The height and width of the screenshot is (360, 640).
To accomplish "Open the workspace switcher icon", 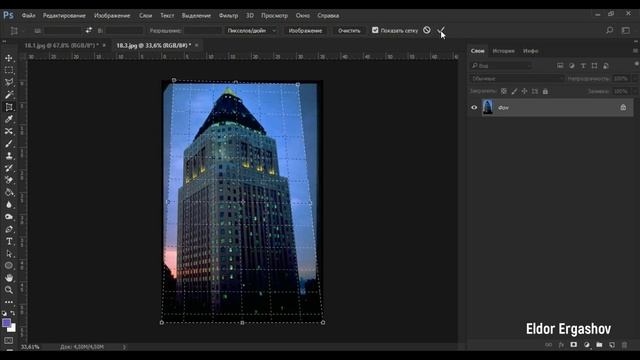I will point(626,30).
